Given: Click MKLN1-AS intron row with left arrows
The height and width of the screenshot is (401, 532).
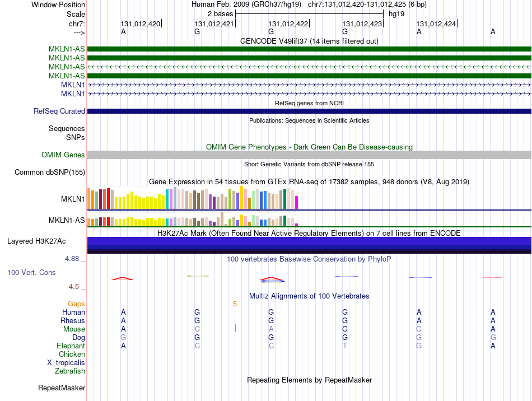Looking at the screenshot, I should click(x=309, y=67).
